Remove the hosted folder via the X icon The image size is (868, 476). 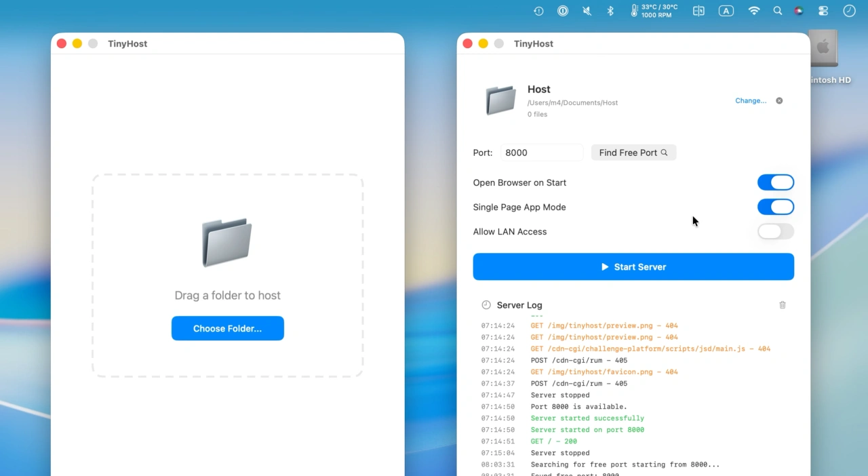779,100
